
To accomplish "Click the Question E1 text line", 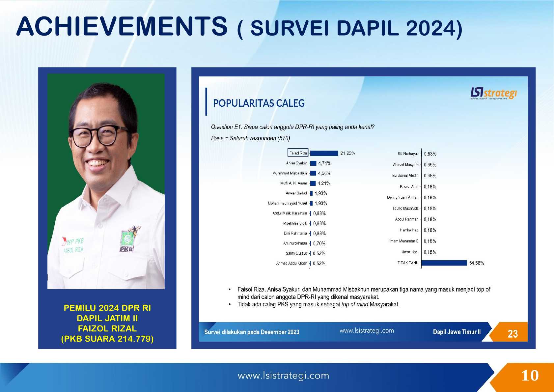I will pyautogui.click(x=292, y=127).
